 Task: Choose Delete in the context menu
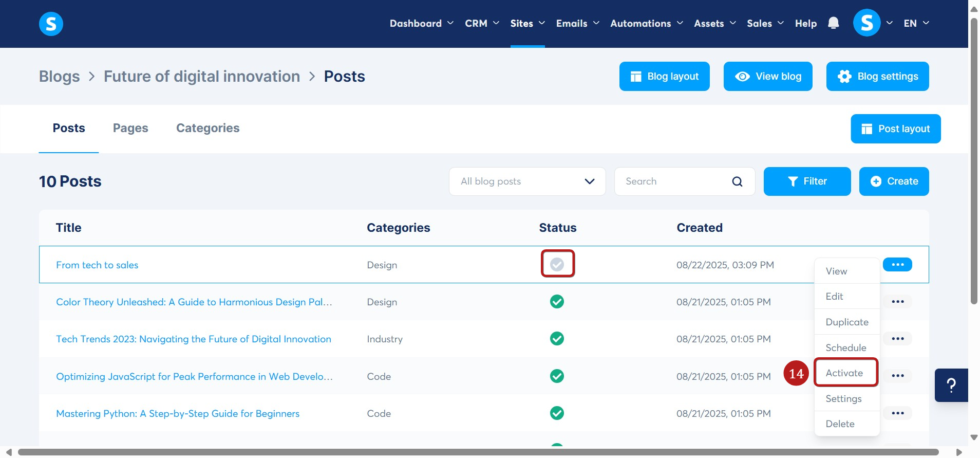coord(847,424)
